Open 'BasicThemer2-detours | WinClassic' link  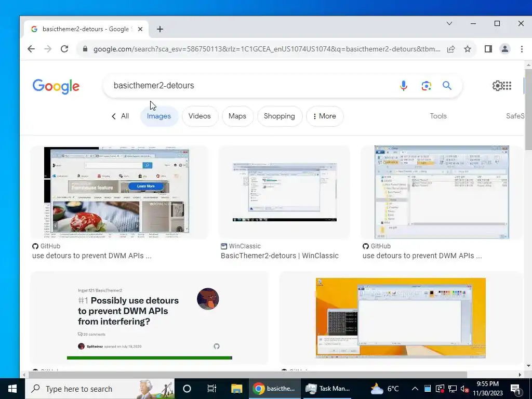280,256
